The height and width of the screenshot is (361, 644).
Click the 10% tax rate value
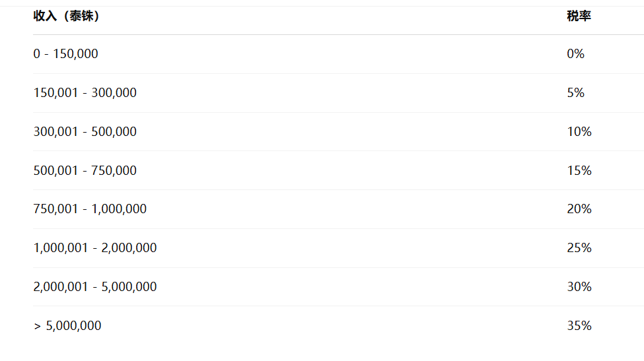pyautogui.click(x=579, y=132)
